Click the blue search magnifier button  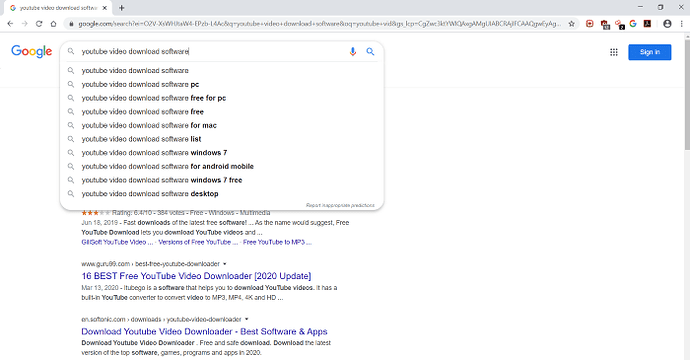371,51
